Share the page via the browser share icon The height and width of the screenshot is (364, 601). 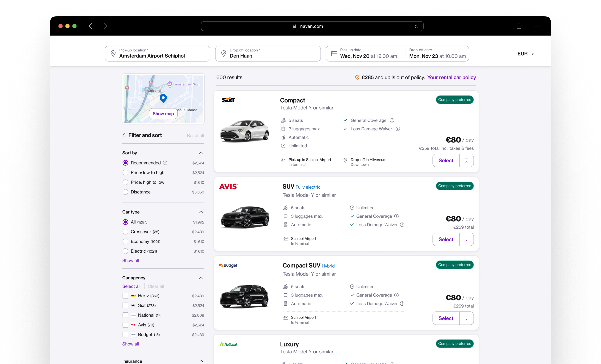point(519,26)
